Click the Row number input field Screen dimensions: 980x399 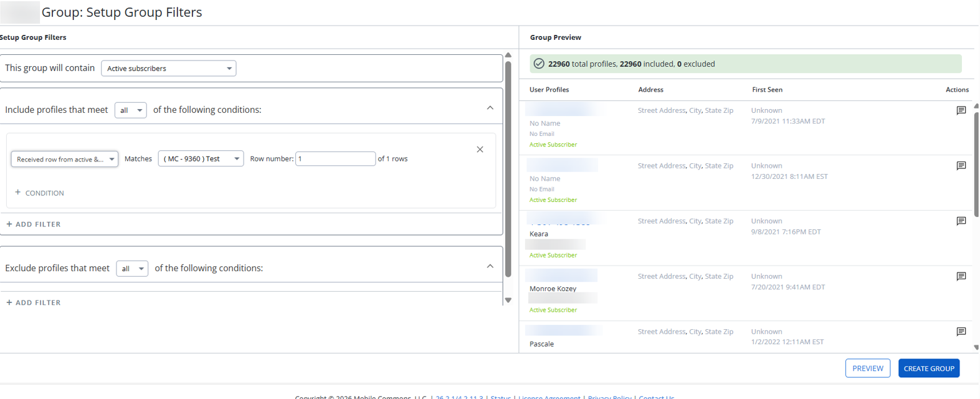click(335, 158)
